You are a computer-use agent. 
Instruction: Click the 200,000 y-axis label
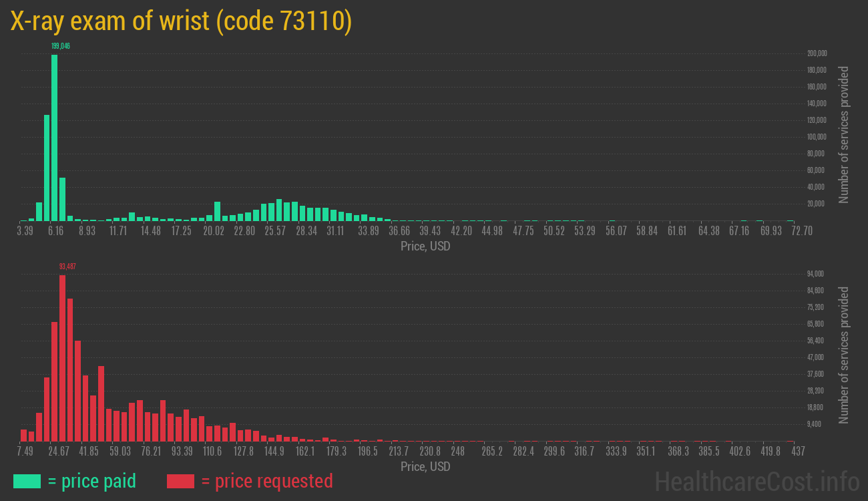point(817,53)
